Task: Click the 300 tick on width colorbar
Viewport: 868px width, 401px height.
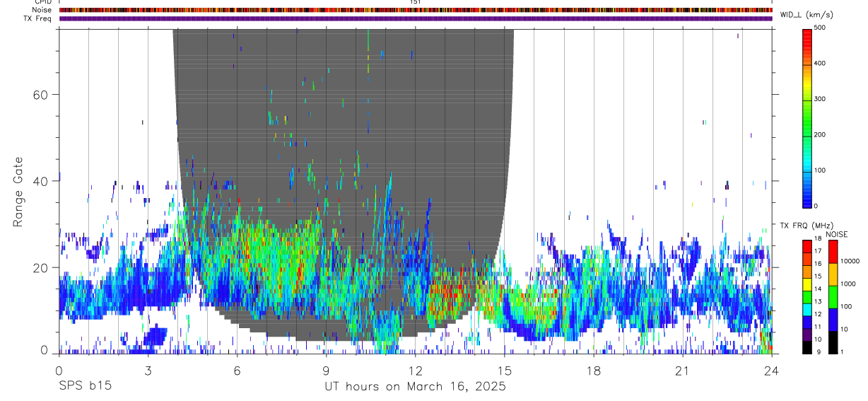Action: (820, 99)
